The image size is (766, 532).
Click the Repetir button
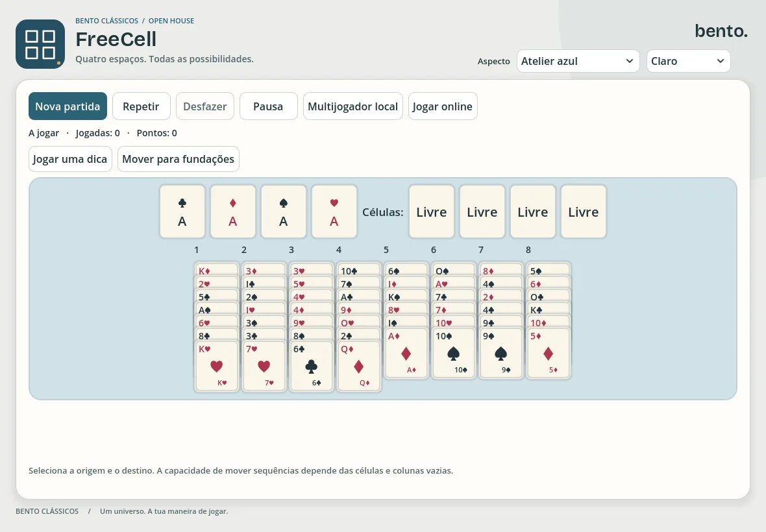pos(141,106)
